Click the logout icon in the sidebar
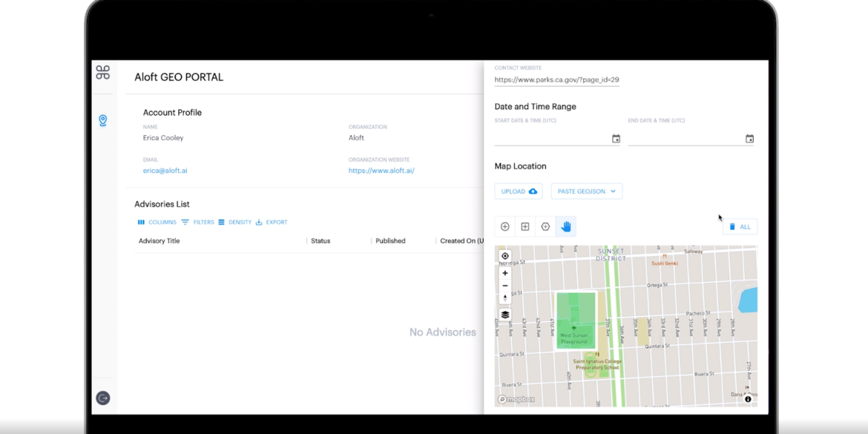The width and height of the screenshot is (868, 434). [x=103, y=398]
